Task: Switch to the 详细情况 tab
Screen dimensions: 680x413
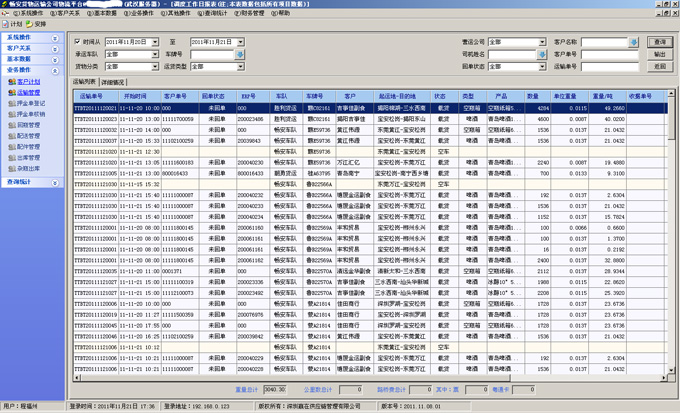Action: click(x=112, y=82)
